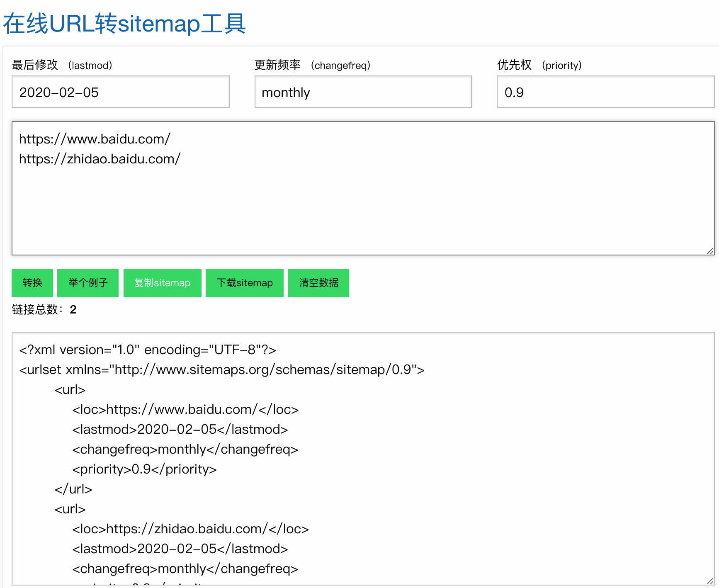
Task: Click the 复制sitemap copy button
Action: (163, 283)
